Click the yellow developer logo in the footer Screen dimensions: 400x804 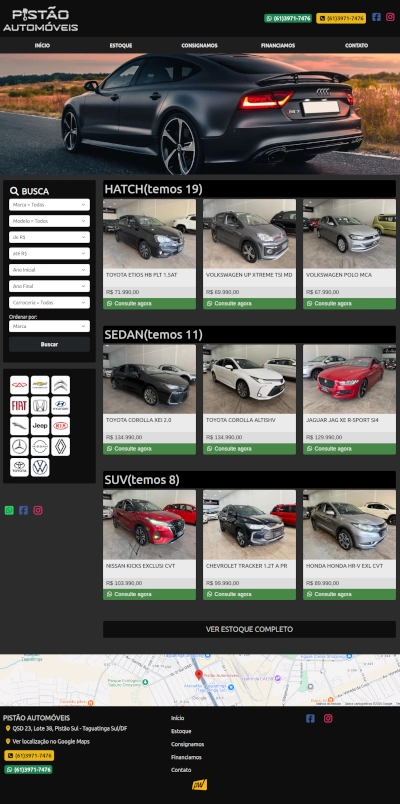[x=199, y=785]
